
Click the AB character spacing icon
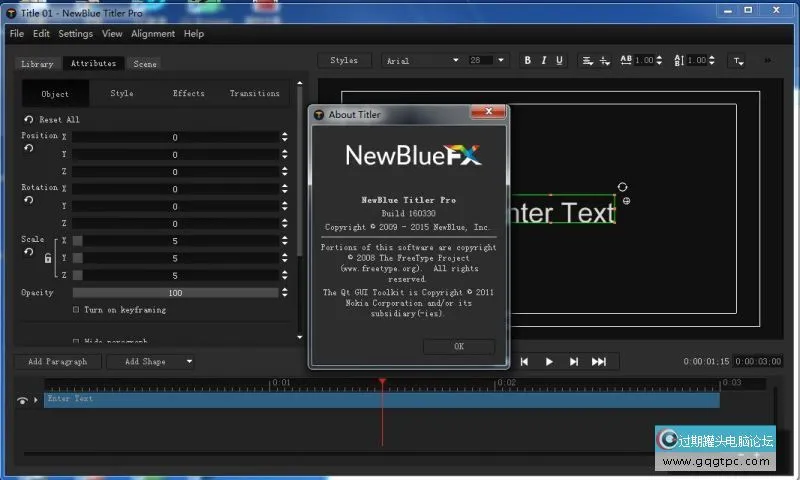pos(626,60)
